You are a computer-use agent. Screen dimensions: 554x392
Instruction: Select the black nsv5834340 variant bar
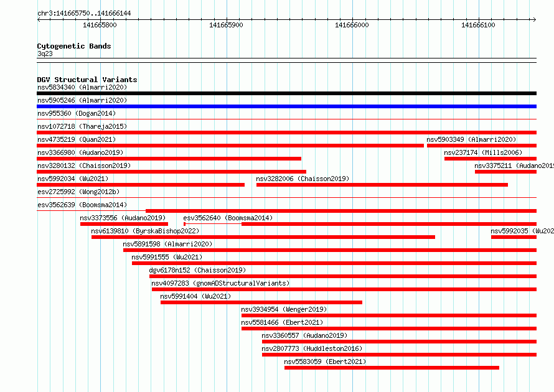(286, 93)
